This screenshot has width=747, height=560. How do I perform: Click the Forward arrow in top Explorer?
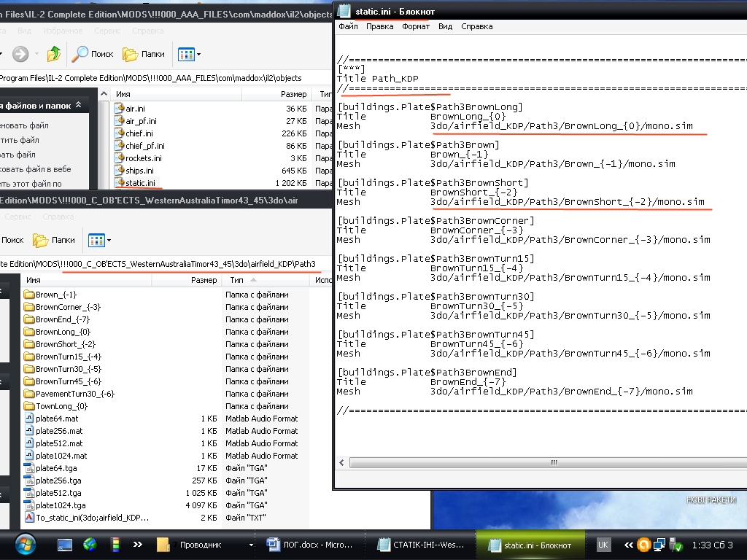[x=20, y=54]
